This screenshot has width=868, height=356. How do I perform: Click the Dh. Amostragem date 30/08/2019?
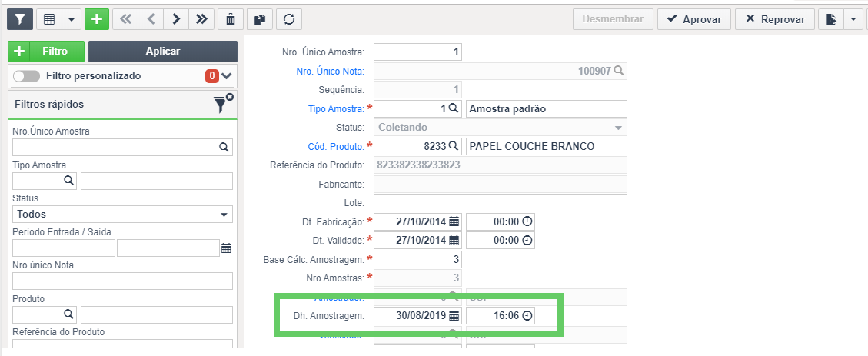point(421,315)
